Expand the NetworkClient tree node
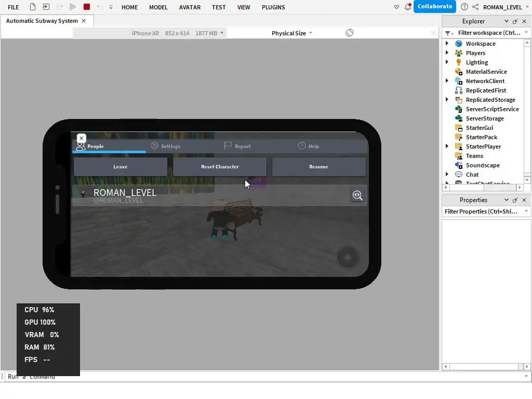 pyautogui.click(x=447, y=81)
